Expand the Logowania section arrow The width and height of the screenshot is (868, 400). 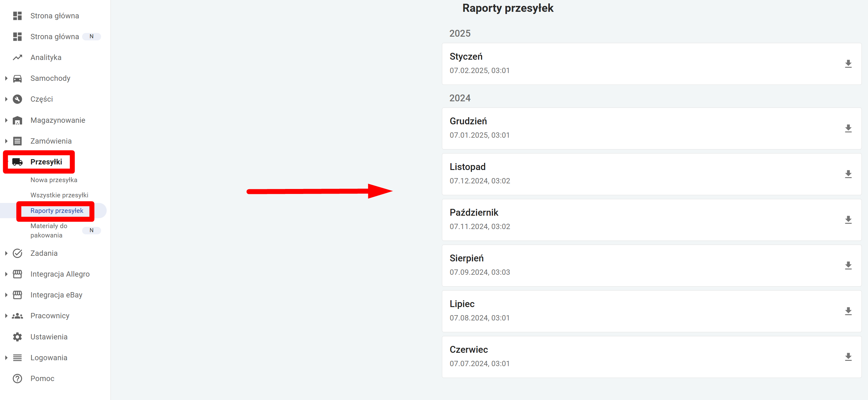click(6, 357)
